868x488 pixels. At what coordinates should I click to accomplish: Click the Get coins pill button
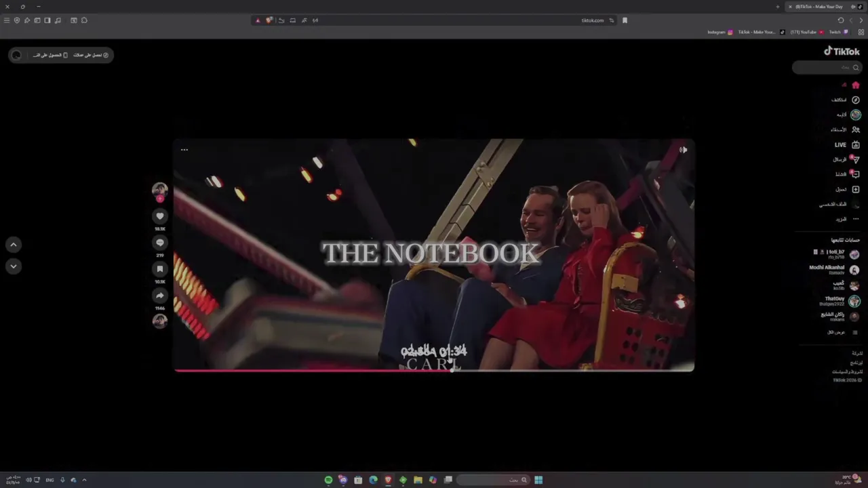coord(91,55)
